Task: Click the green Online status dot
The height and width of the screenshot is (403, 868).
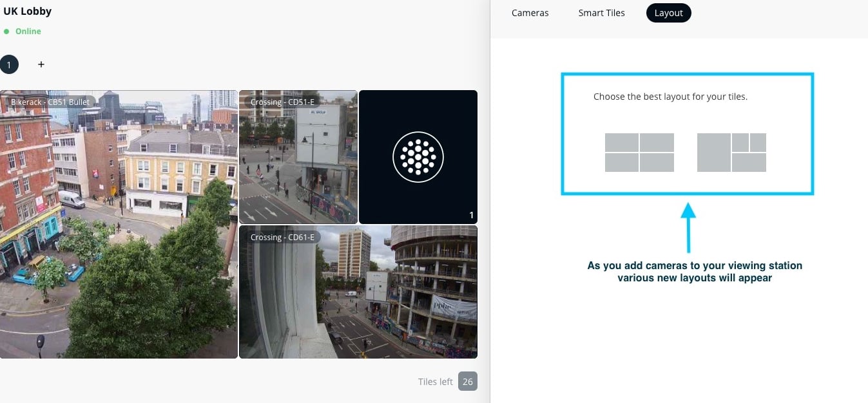Action: [6, 32]
